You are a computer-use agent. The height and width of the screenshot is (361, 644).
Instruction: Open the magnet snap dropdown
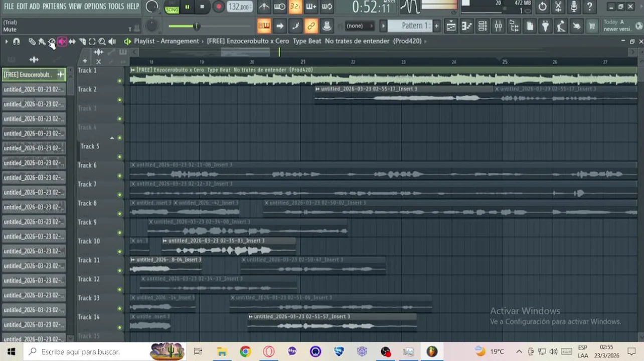click(17, 42)
